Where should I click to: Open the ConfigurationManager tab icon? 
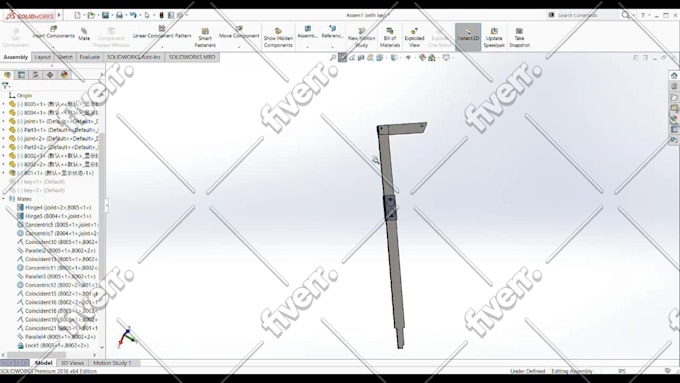(36, 75)
